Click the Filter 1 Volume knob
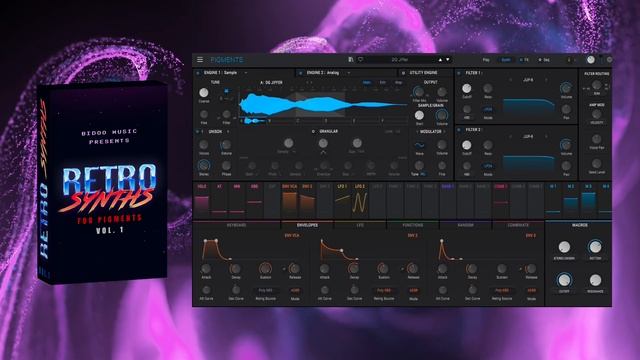This screenshot has height=360, width=640. pos(566,88)
